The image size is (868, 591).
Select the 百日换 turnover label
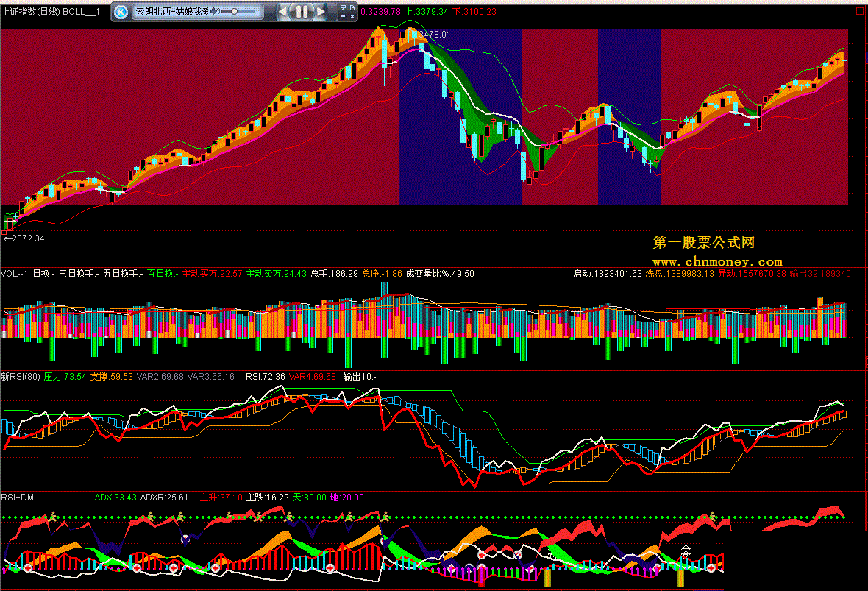point(162,274)
